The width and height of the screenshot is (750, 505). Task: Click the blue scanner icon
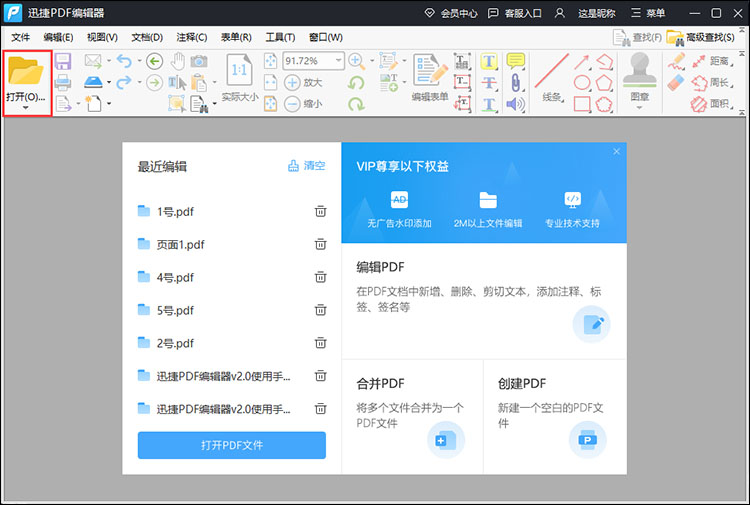tap(93, 82)
